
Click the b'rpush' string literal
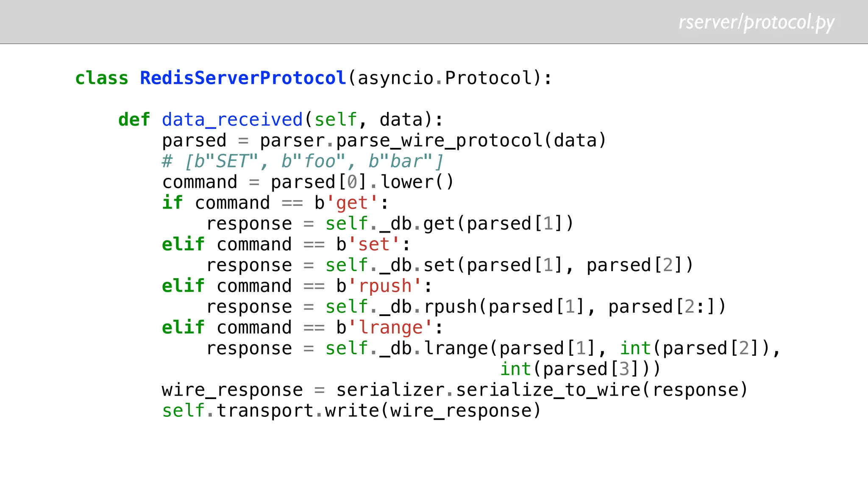(378, 286)
